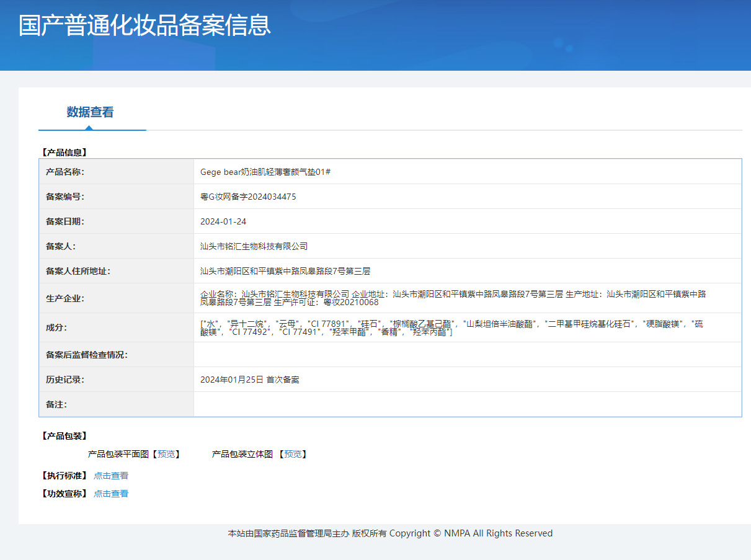Viewport: 751px width, 560px height.
Task: Click the NMPA copyright footer text
Action: coord(389,533)
